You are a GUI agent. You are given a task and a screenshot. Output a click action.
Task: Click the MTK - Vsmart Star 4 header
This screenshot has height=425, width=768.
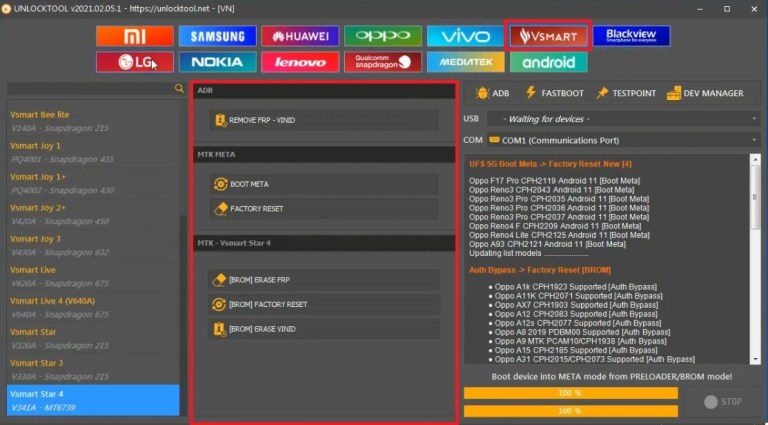tap(324, 243)
